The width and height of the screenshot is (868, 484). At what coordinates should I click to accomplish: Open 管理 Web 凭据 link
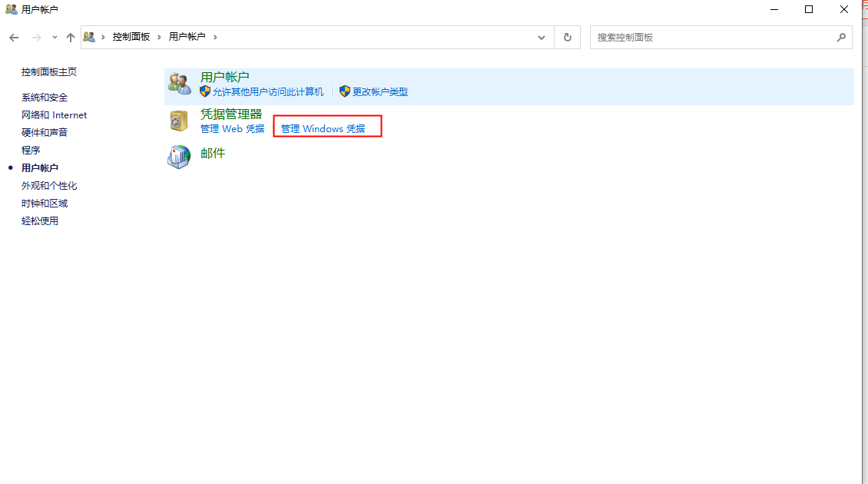click(x=232, y=128)
